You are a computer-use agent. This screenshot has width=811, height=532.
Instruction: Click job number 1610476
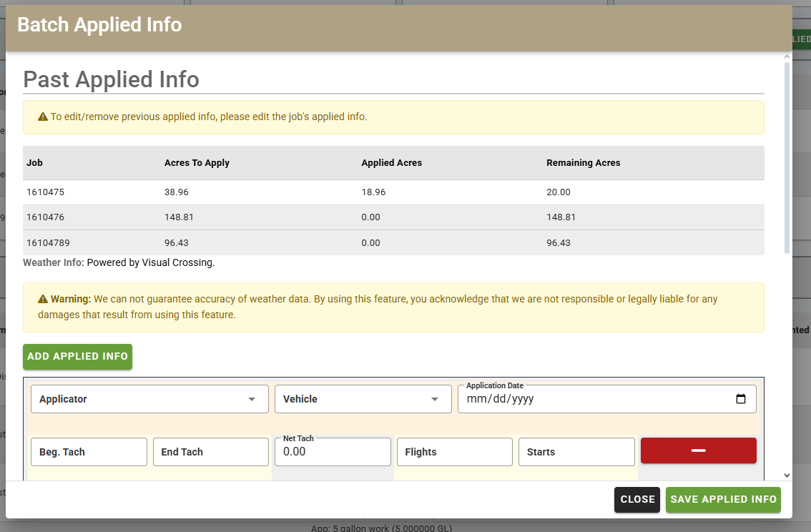click(46, 217)
